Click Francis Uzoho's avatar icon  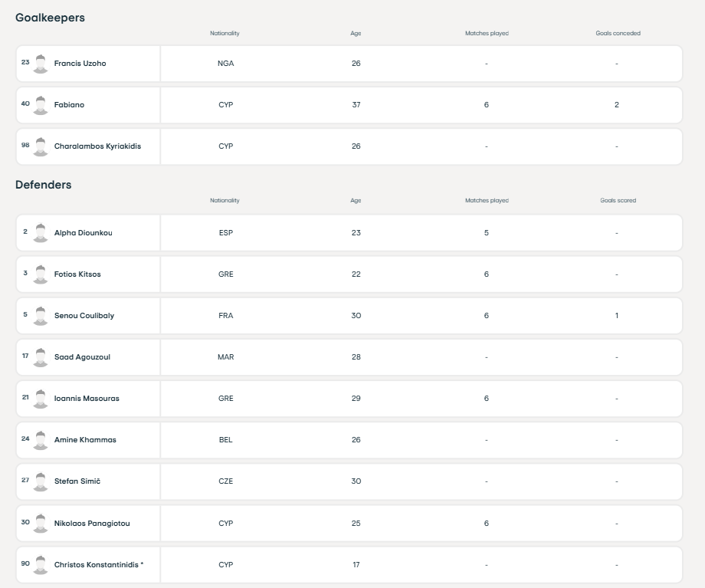41,64
